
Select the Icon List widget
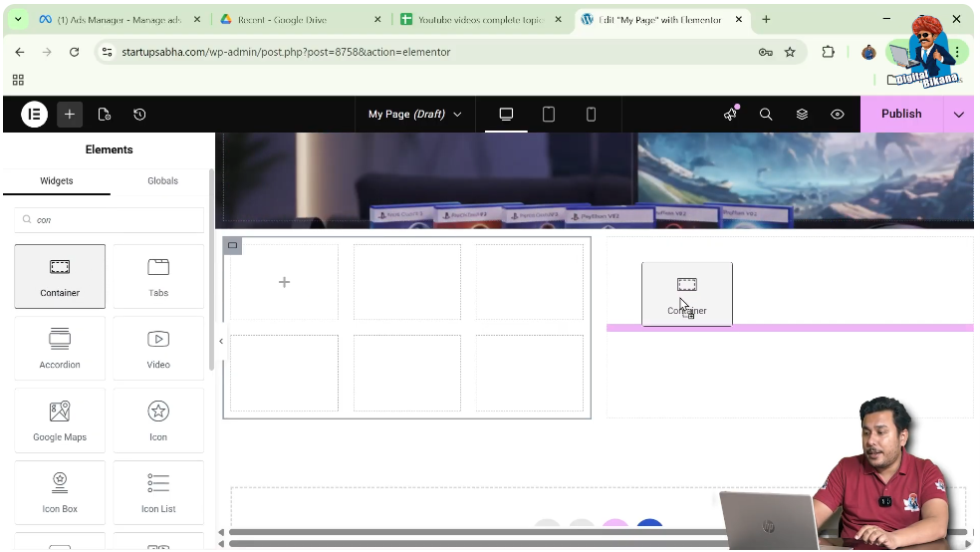(x=158, y=492)
